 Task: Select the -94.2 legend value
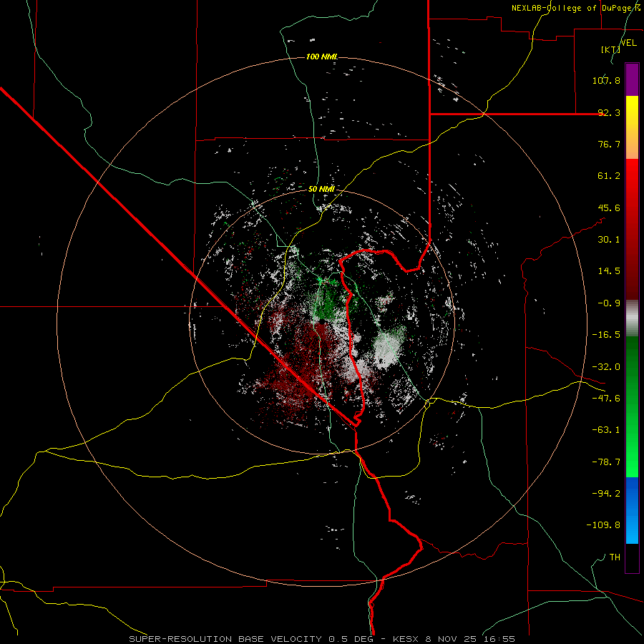(606, 493)
